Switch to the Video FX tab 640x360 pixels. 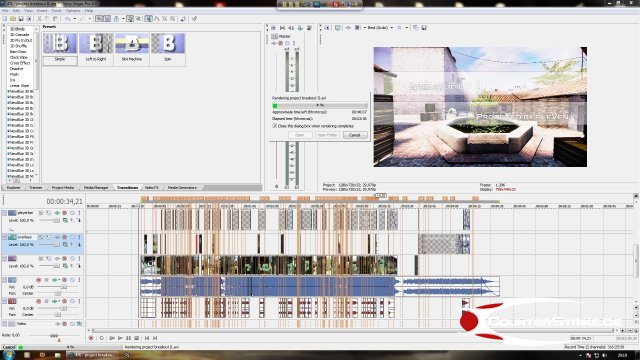151,188
